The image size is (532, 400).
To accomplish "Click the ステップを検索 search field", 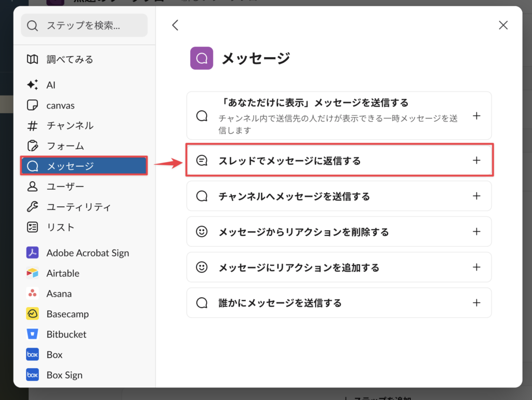I will 84,25.
